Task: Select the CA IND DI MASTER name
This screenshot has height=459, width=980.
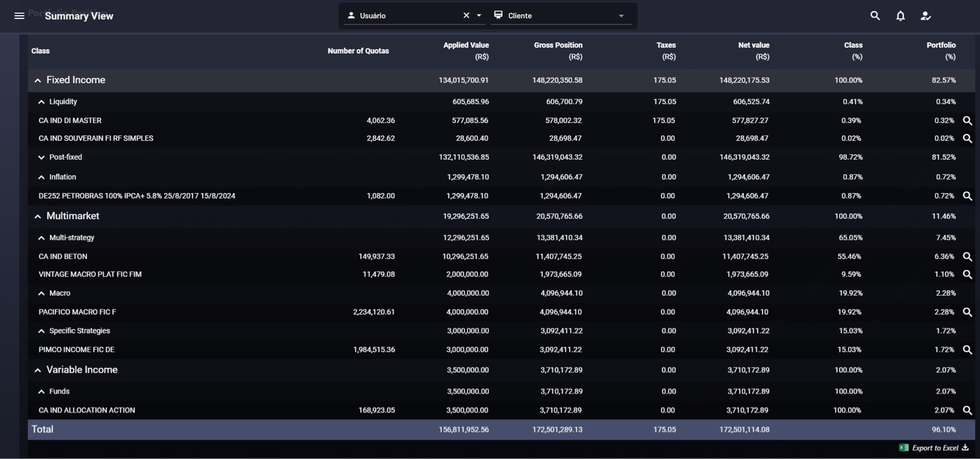Action: 70,120
